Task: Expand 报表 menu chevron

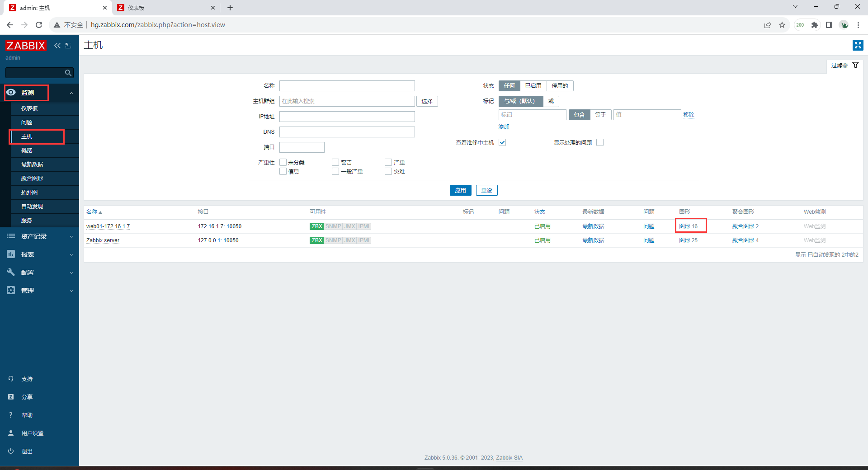Action: tap(71, 254)
